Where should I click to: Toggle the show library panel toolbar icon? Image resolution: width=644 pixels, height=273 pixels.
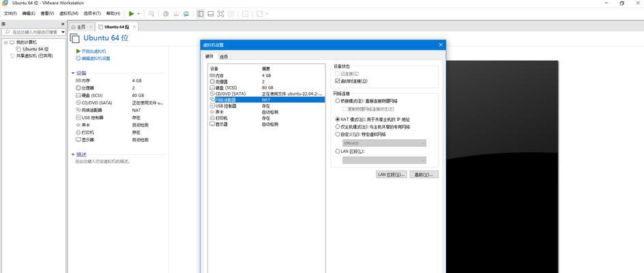click(201, 14)
